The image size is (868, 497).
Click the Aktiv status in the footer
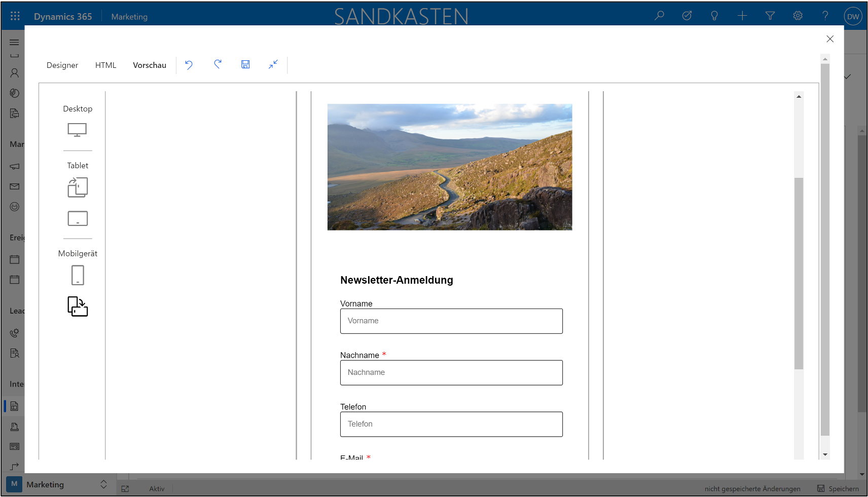tap(157, 489)
